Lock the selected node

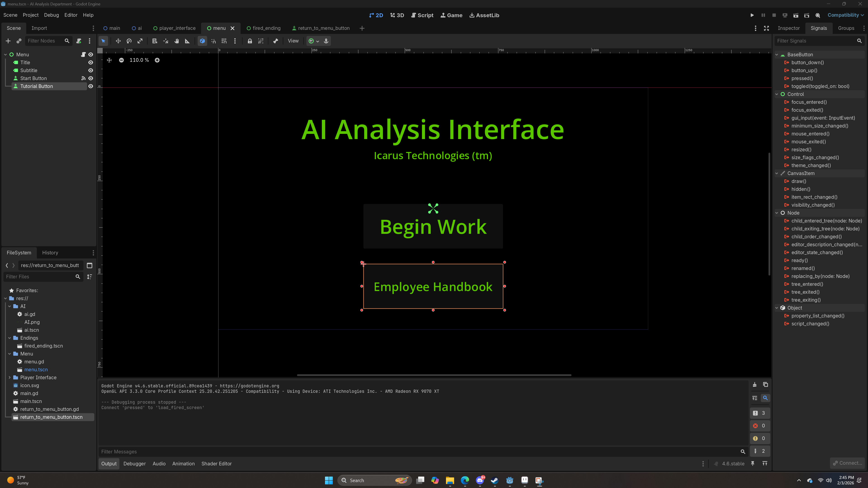(250, 41)
